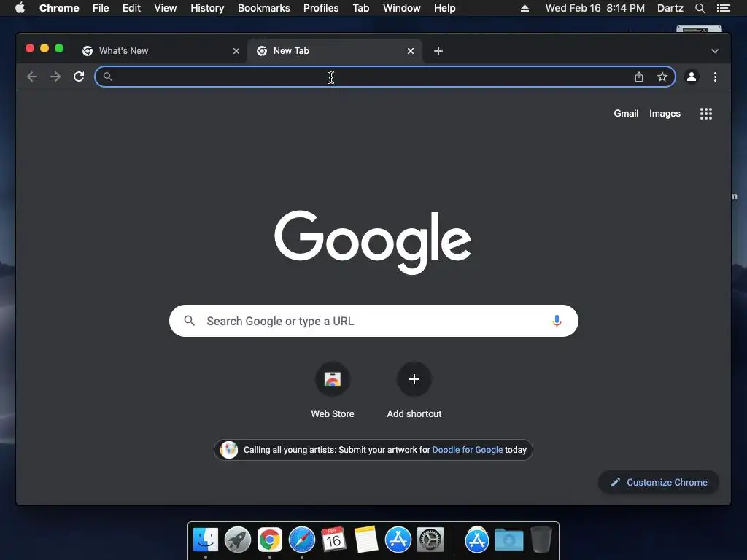Start voice search with microphone icon
This screenshot has height=560, width=747.
[557, 321]
